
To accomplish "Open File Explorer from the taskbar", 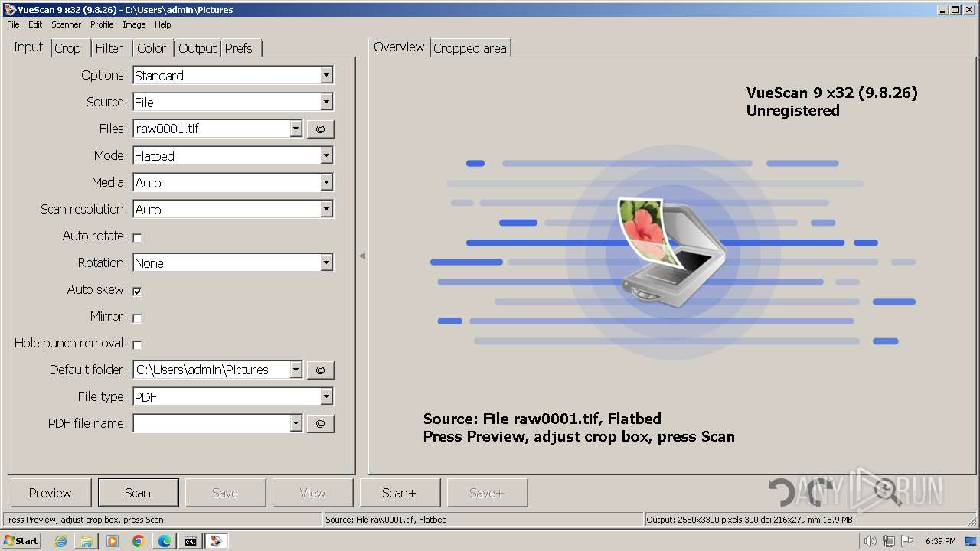I will pos(87,541).
